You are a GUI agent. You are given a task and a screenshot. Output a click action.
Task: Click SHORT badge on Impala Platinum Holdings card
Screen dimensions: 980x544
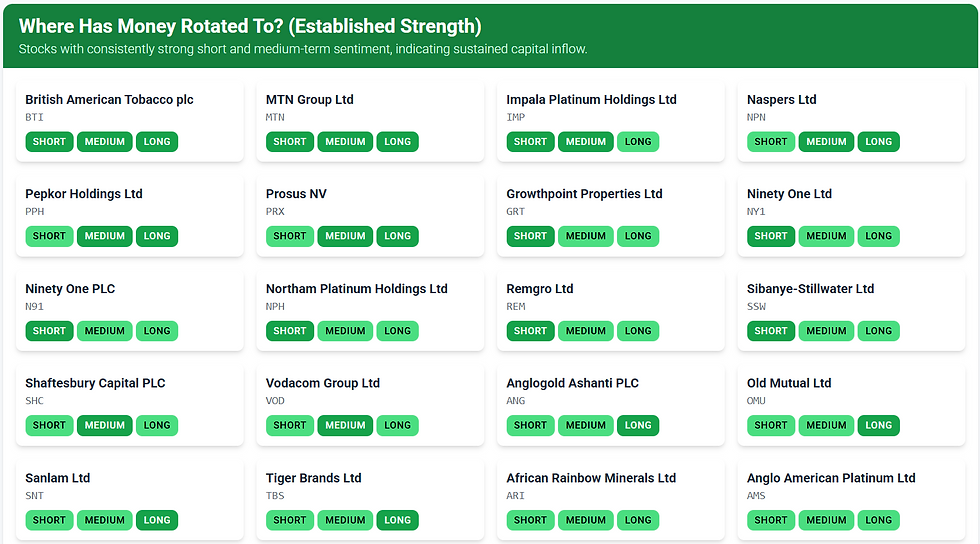(x=531, y=142)
